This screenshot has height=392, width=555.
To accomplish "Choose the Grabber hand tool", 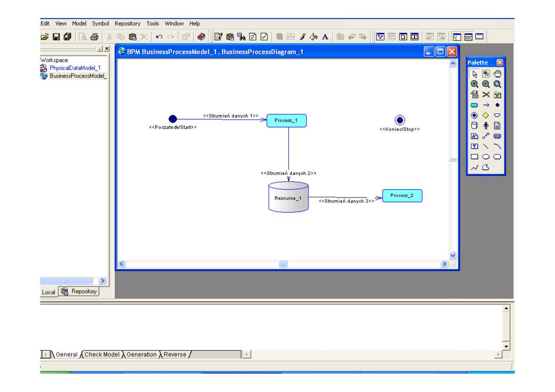I will (x=497, y=74).
